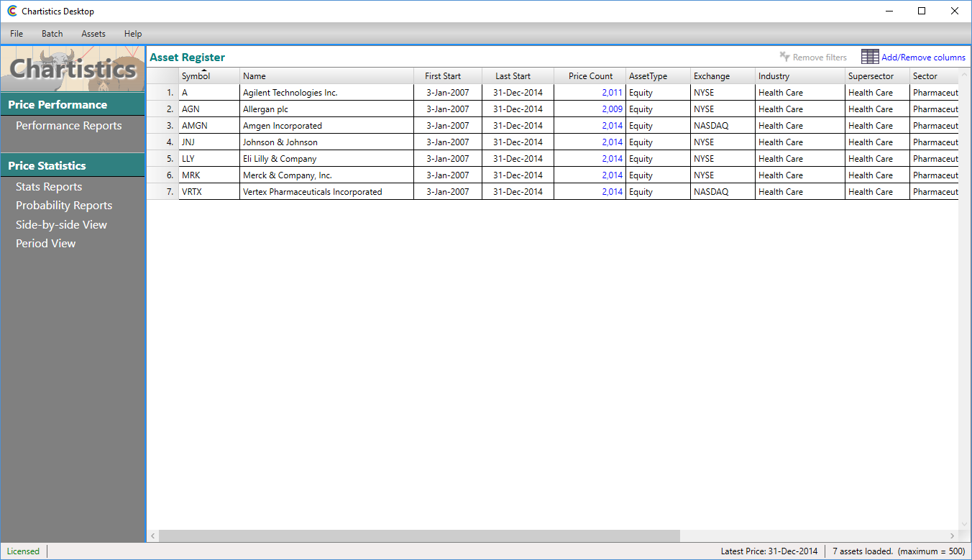
Task: Click the vertical scrollbar down arrow
Action: [965, 524]
